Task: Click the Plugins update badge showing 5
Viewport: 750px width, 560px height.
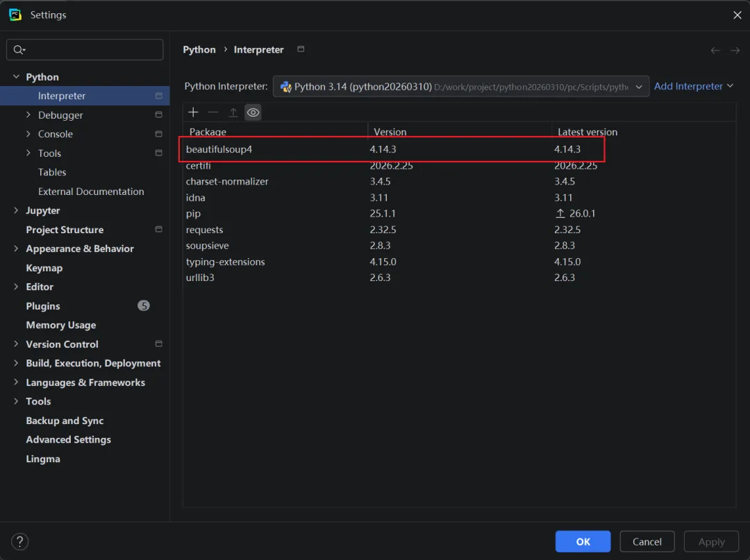Action: tap(144, 306)
